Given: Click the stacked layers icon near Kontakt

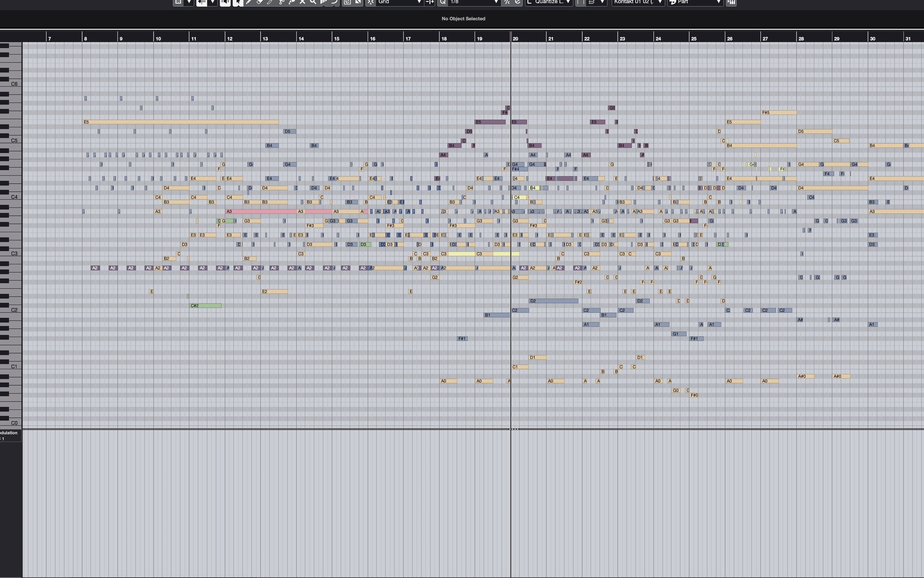Looking at the screenshot, I should (x=592, y=2).
